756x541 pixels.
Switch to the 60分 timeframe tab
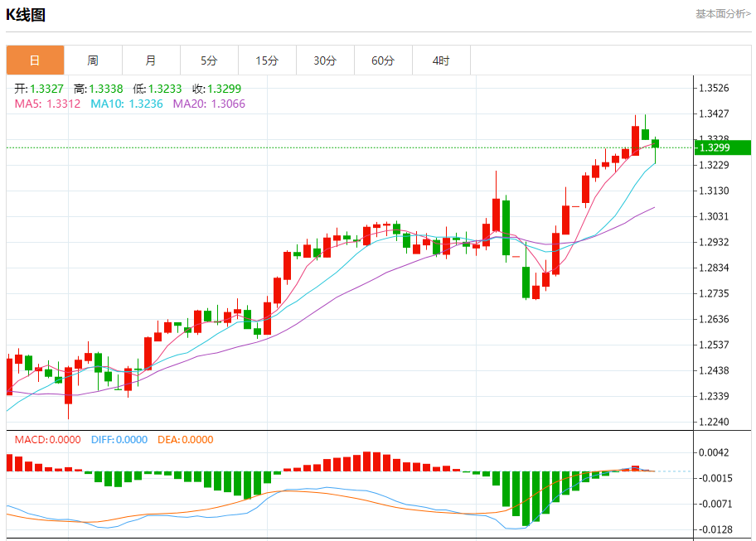pos(383,60)
